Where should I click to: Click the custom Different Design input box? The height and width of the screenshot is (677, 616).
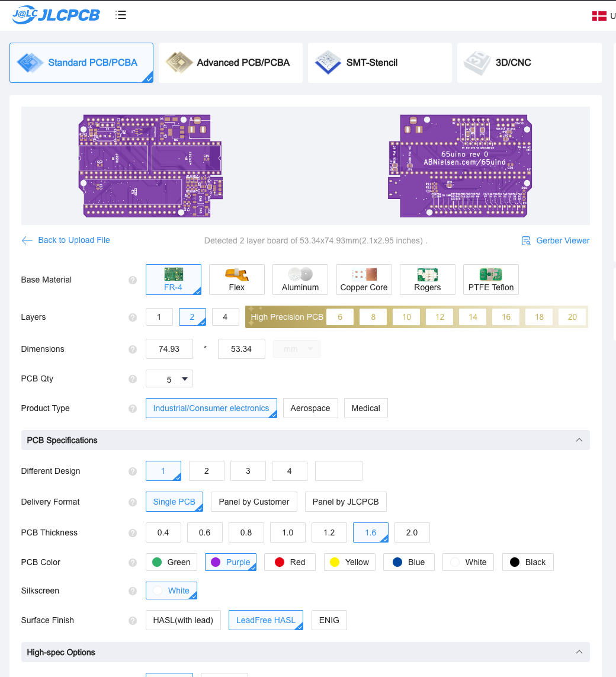(x=339, y=471)
